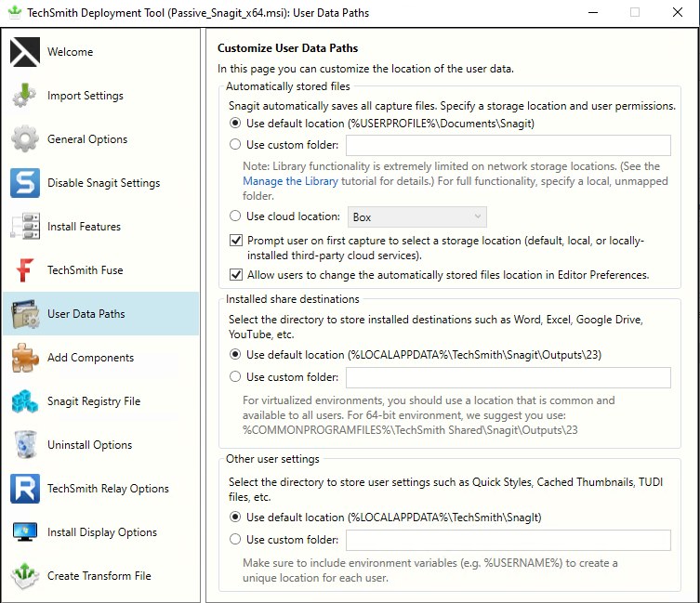Open the Manage the Library tutorial link
The height and width of the screenshot is (603, 700).
tap(290, 181)
